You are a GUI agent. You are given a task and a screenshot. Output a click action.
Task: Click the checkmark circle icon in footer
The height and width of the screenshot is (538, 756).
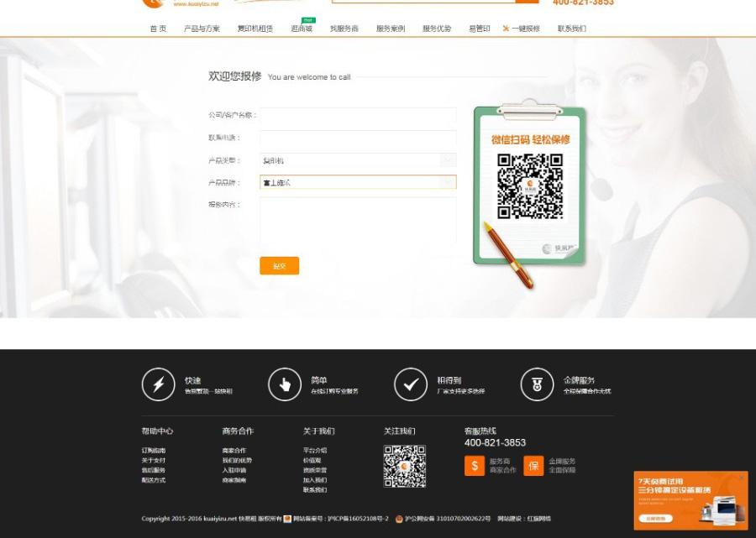click(x=411, y=384)
